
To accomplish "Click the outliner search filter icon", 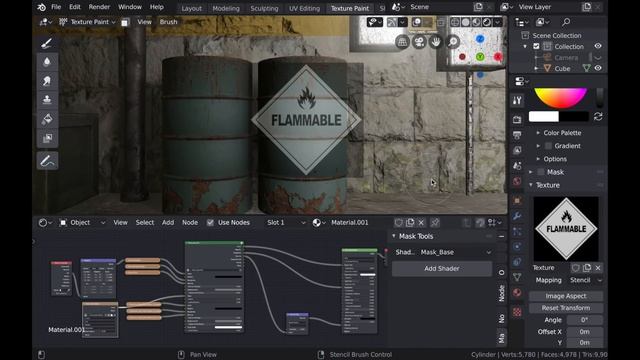I will tap(566, 22).
